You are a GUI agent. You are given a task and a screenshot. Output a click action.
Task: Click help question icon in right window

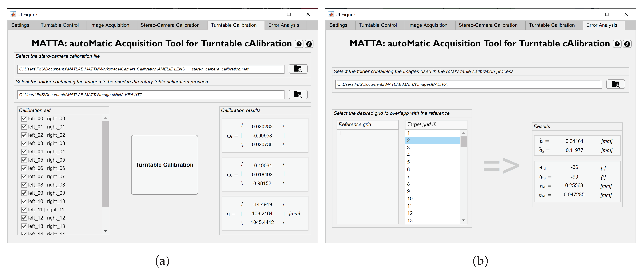coord(617,44)
